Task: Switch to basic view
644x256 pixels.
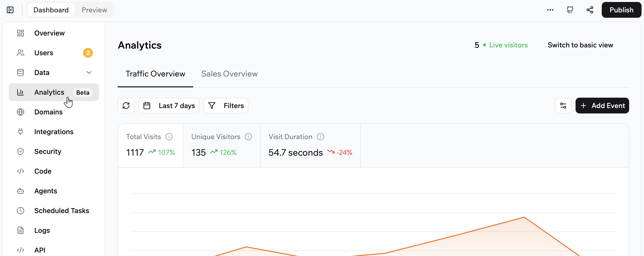Action: 580,45
